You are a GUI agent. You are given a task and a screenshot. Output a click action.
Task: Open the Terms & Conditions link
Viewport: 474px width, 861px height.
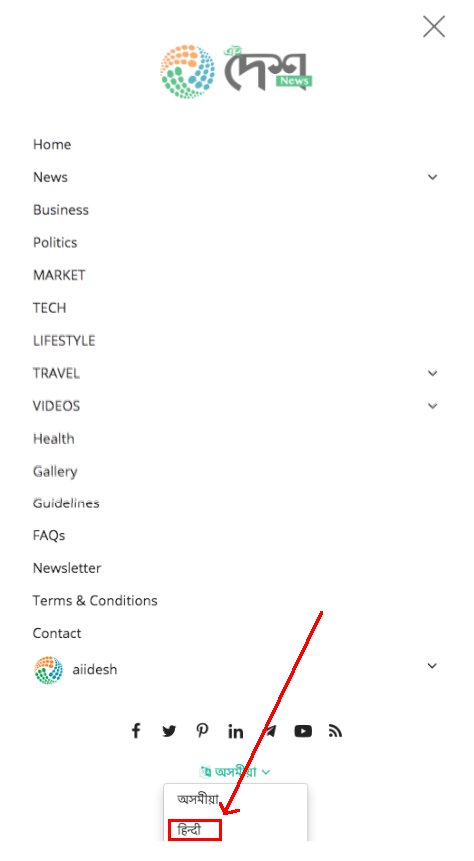tap(95, 600)
